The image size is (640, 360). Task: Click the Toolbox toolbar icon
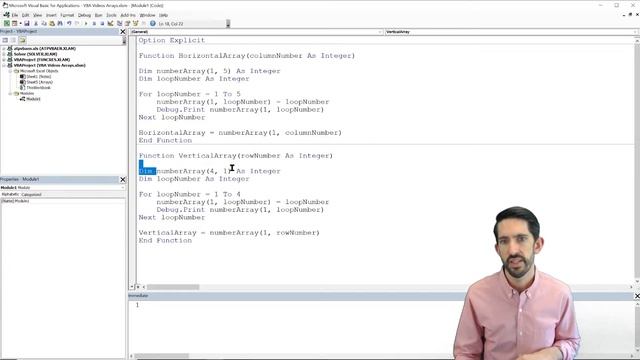click(x=143, y=24)
